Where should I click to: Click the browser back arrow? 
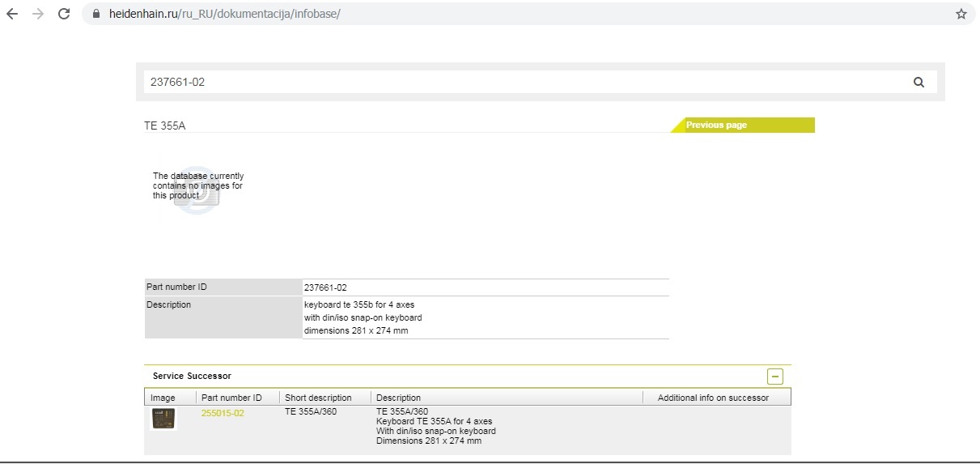[12, 14]
